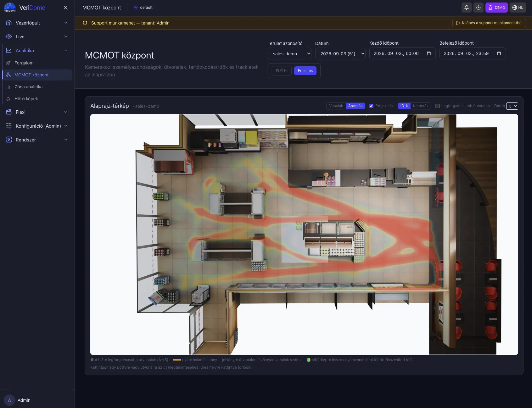Click Kilépés a support munkamenetből
Viewport: 532px width, 408px height.
pyautogui.click(x=489, y=23)
